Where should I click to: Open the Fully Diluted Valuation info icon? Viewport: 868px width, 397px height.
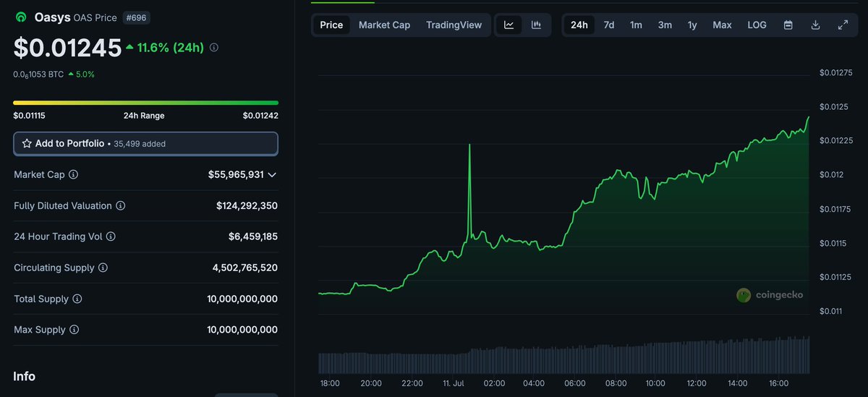121,206
